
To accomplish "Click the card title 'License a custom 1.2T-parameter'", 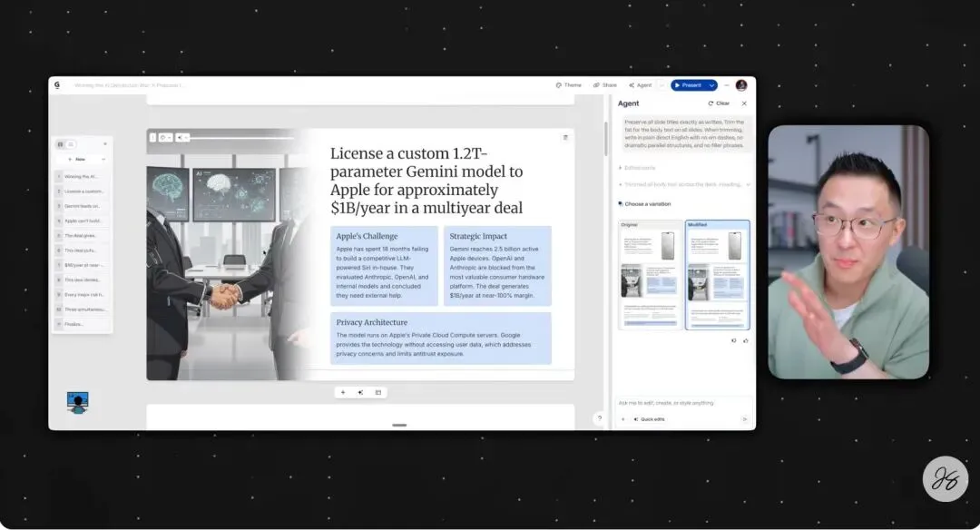I will tap(426, 181).
